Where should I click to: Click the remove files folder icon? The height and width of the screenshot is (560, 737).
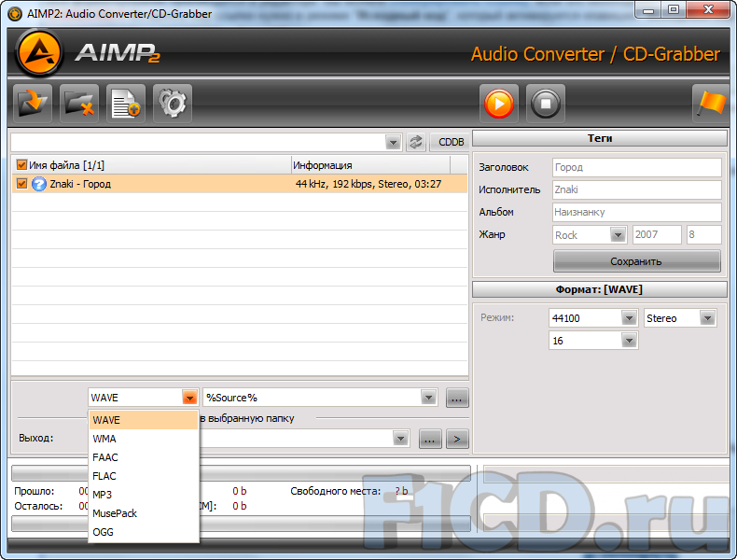point(79,104)
